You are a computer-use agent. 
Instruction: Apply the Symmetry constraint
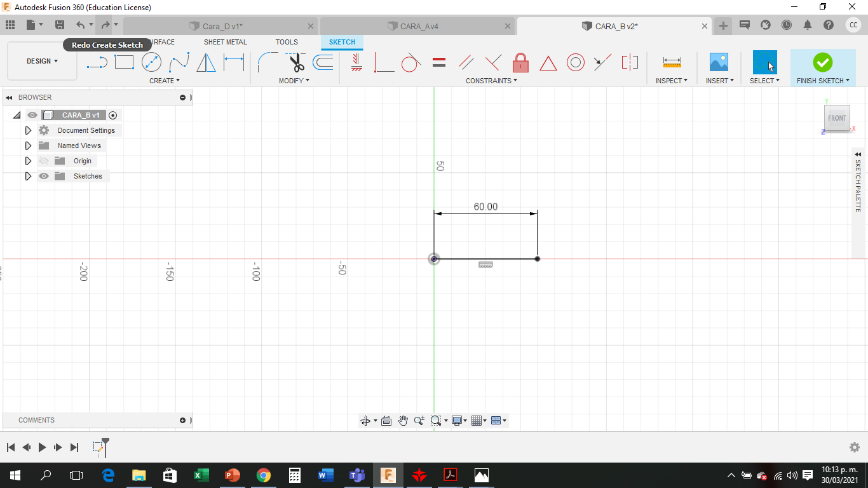(x=630, y=62)
